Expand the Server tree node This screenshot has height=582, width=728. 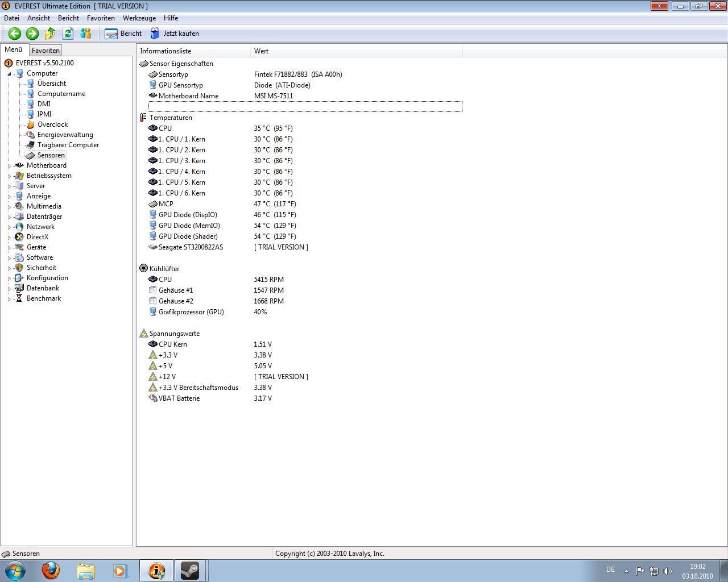coord(9,186)
